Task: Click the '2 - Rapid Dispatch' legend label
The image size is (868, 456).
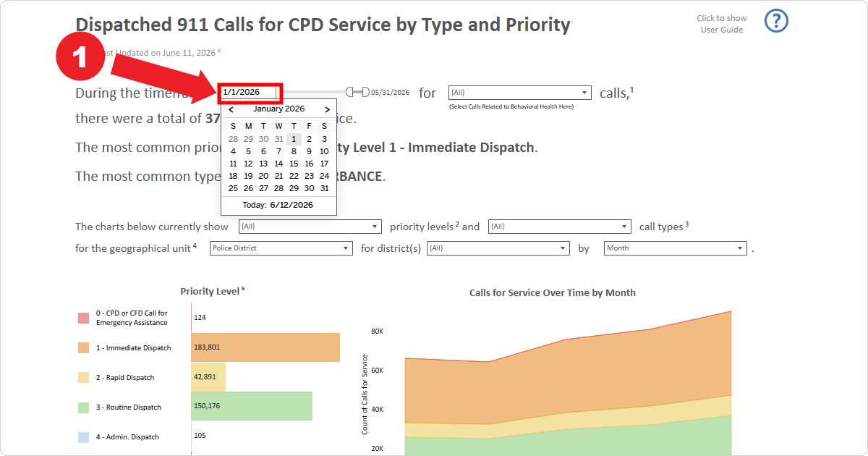Action: [x=125, y=378]
